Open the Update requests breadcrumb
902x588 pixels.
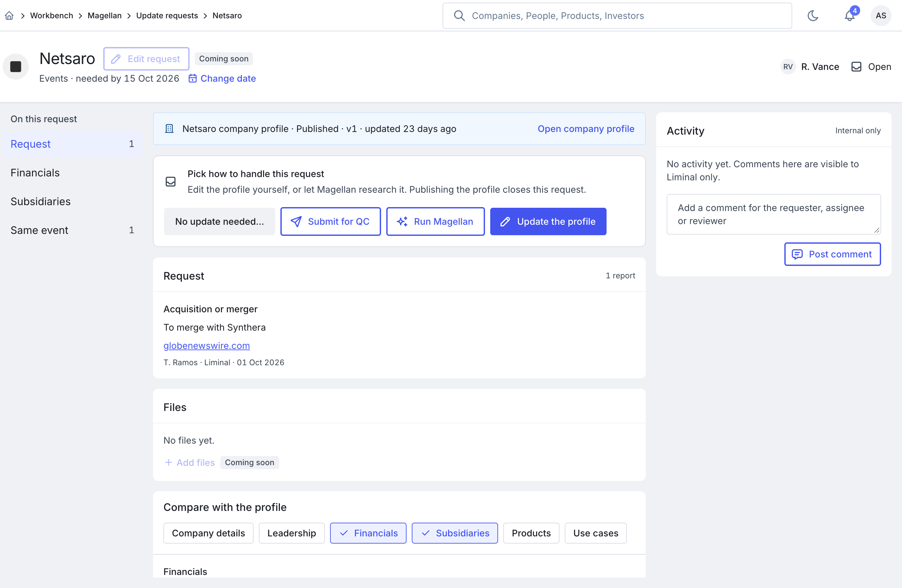pyautogui.click(x=167, y=16)
